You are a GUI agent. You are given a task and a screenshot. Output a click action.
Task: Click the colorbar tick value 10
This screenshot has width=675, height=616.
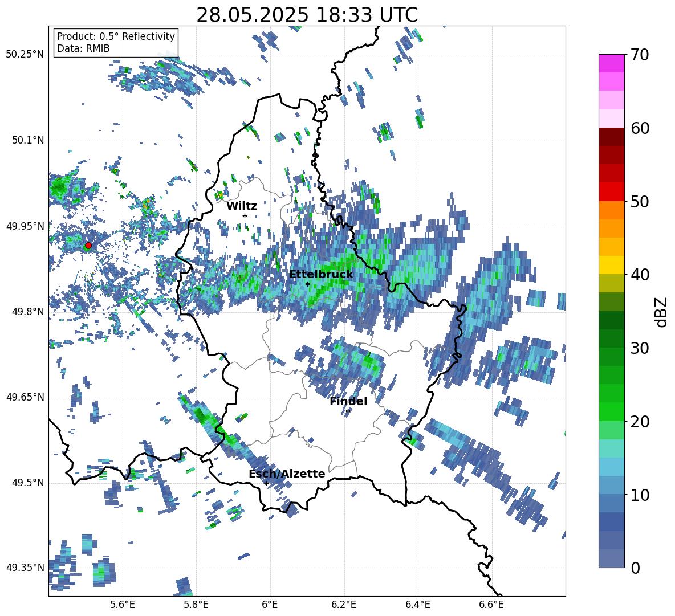click(640, 495)
